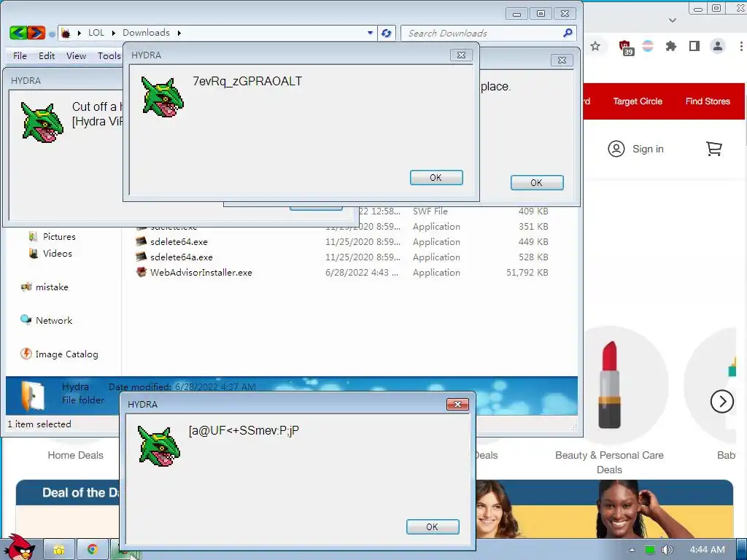The image size is (747, 560).
Task: Click OK in the Hydra dialog ending with 'place.'
Action: (x=537, y=182)
